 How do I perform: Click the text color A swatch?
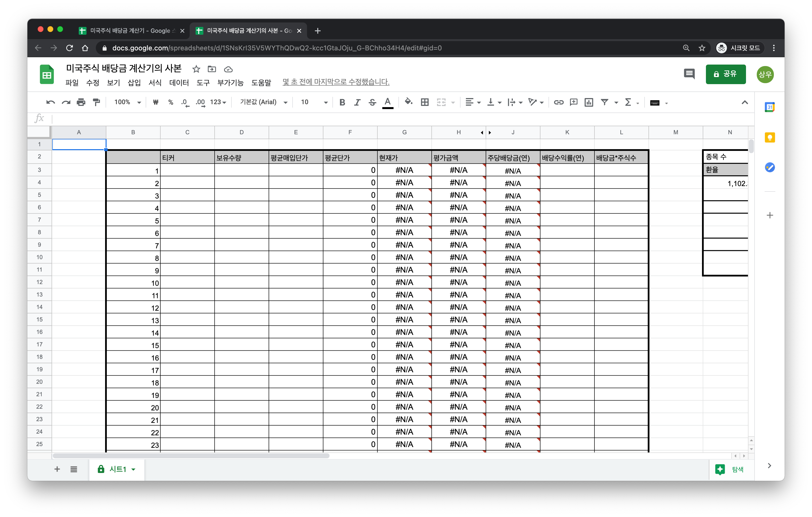click(387, 102)
